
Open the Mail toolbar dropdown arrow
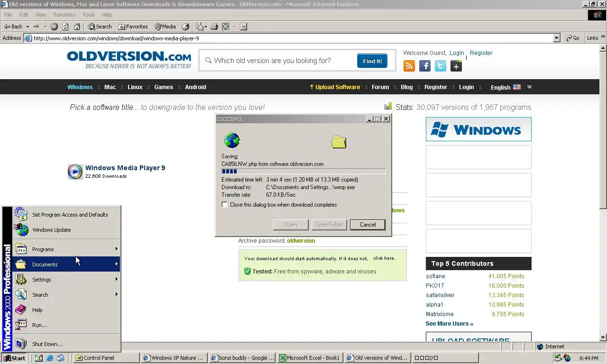[206, 27]
